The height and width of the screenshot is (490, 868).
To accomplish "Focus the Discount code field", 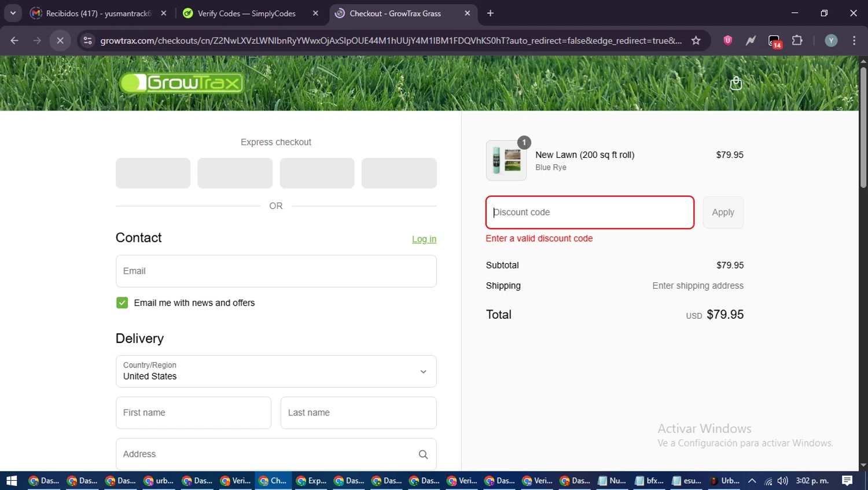I will [x=590, y=212].
